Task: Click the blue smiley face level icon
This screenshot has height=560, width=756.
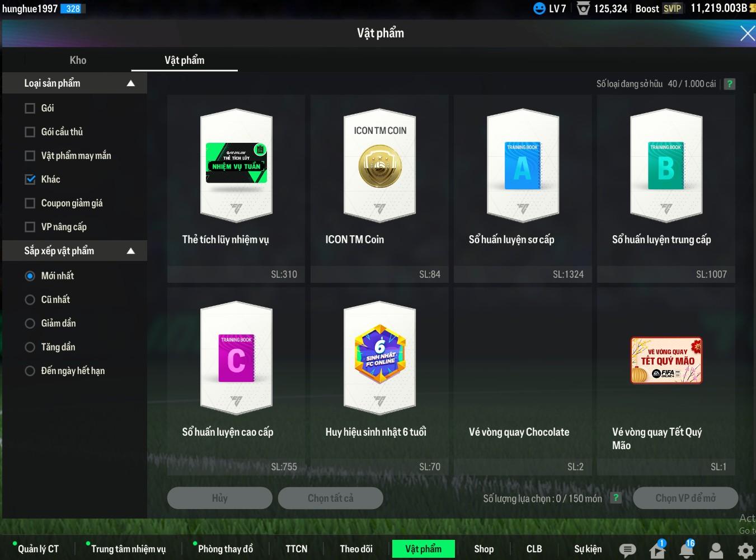Action: tap(539, 8)
